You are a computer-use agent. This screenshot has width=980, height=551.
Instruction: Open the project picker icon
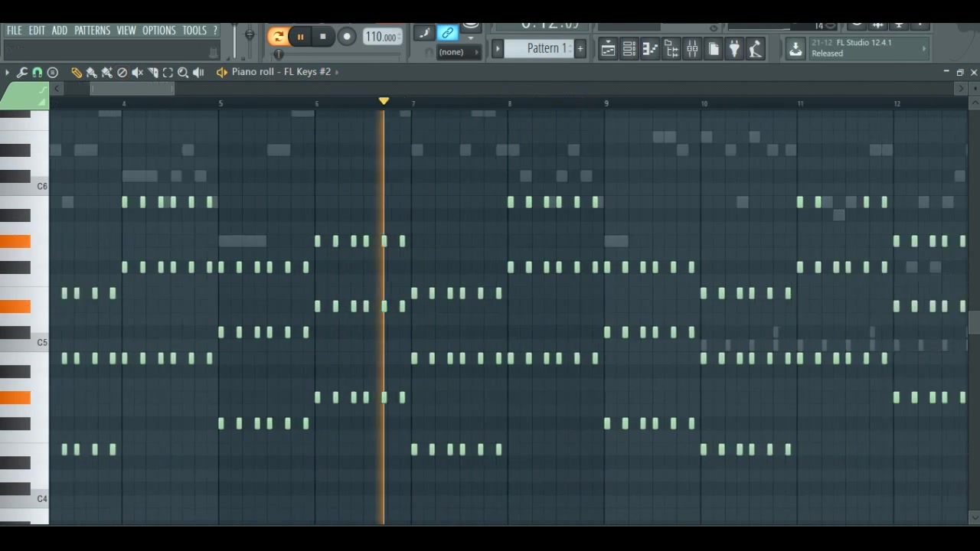[714, 50]
